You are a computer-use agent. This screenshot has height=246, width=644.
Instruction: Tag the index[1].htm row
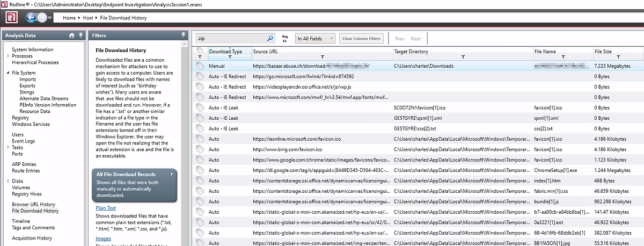coord(200,180)
